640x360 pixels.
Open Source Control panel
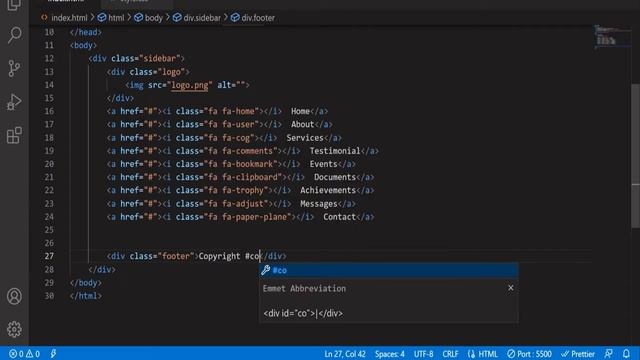pos(14,68)
